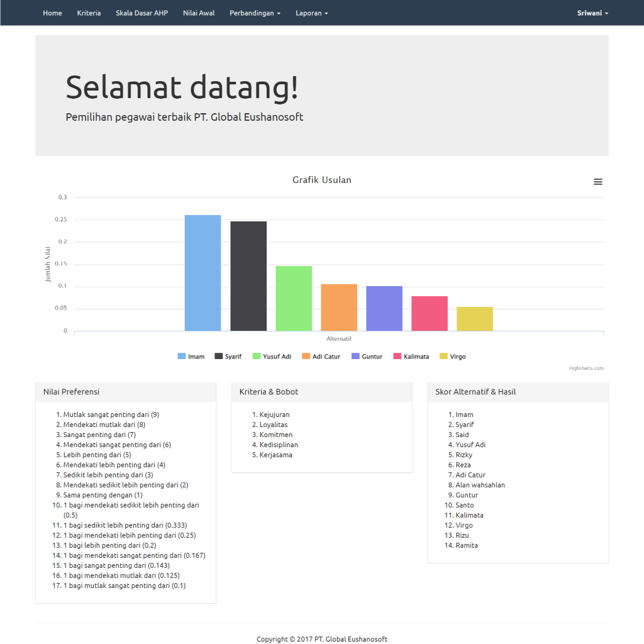Viewport: 644px width, 644px height.
Task: Open the Sriwani user menu
Action: point(592,13)
